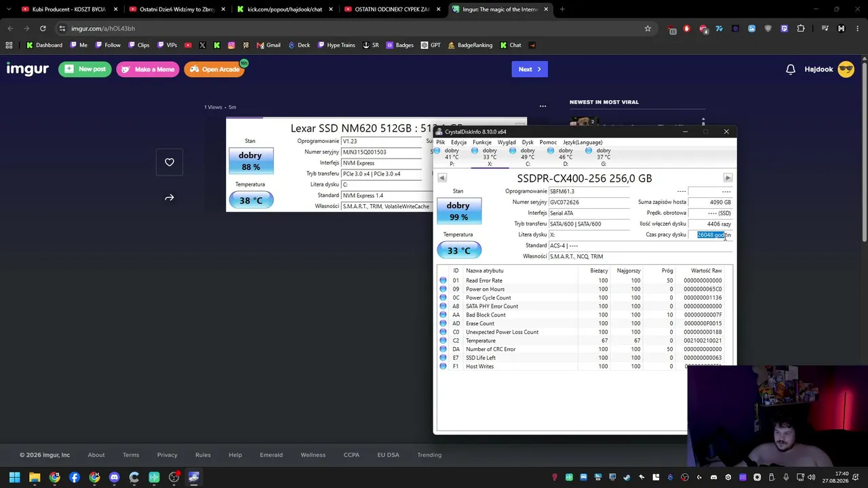Select drive D: at 46 °C
Viewport: 868px width, 488px height.
566,157
